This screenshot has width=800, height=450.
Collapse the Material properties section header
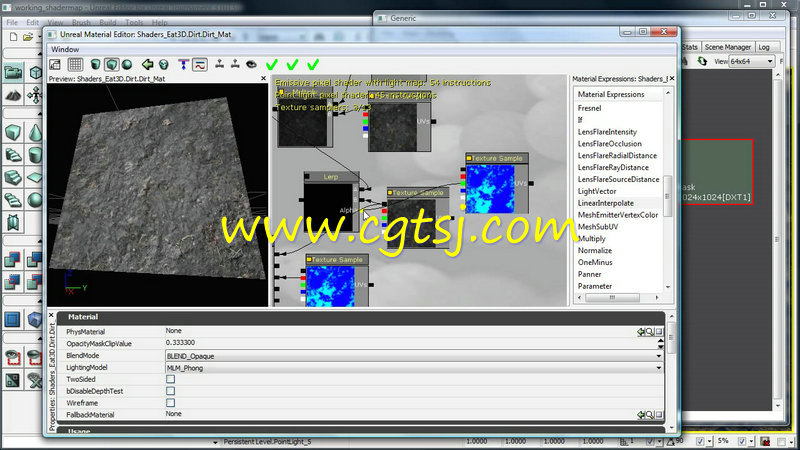360,317
